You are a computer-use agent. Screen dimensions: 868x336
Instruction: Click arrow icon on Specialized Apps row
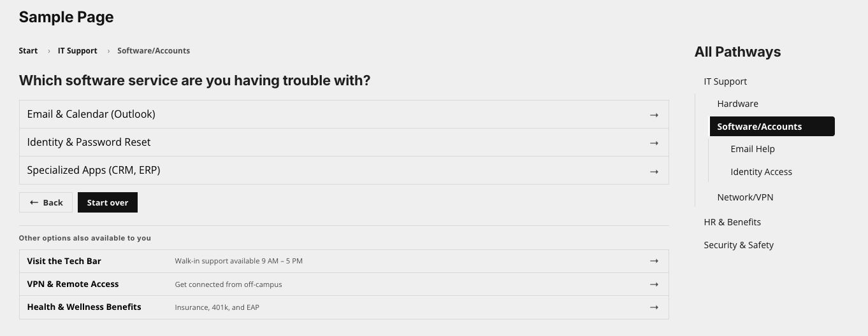tap(654, 171)
